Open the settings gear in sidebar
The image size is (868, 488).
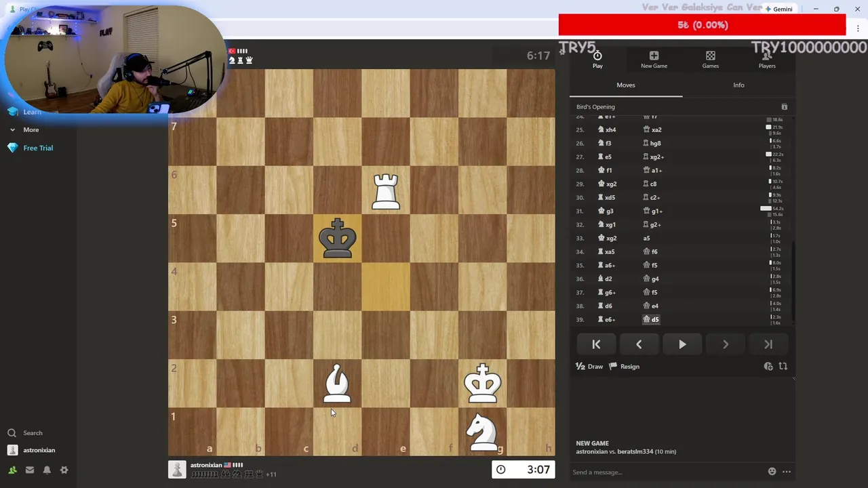pyautogui.click(x=64, y=470)
